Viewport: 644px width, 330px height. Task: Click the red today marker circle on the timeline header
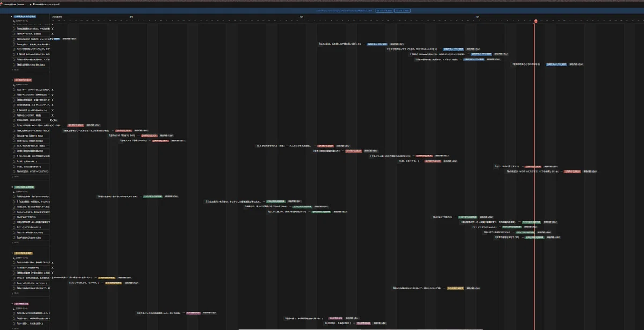coord(535,21)
